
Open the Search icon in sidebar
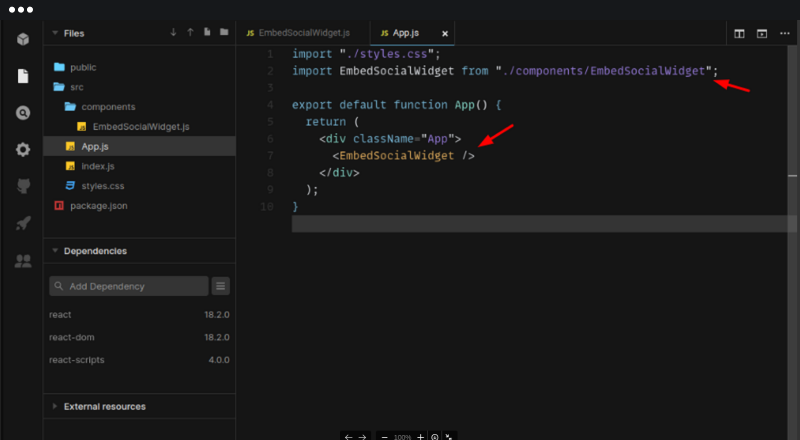(23, 113)
